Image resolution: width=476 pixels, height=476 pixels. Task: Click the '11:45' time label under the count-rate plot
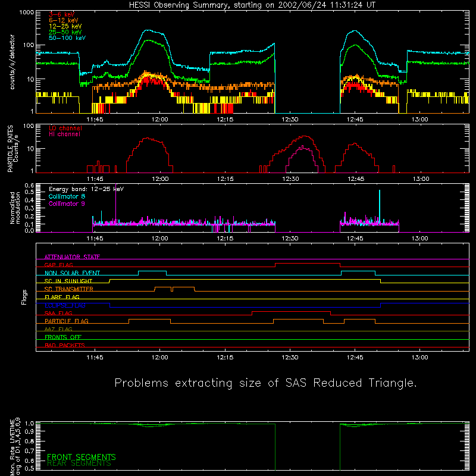pyautogui.click(x=95, y=120)
